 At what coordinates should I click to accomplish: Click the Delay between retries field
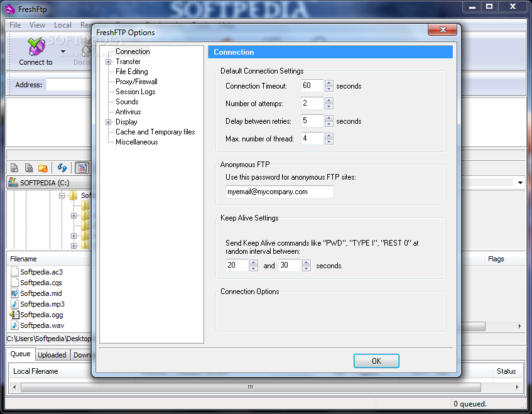[312, 121]
